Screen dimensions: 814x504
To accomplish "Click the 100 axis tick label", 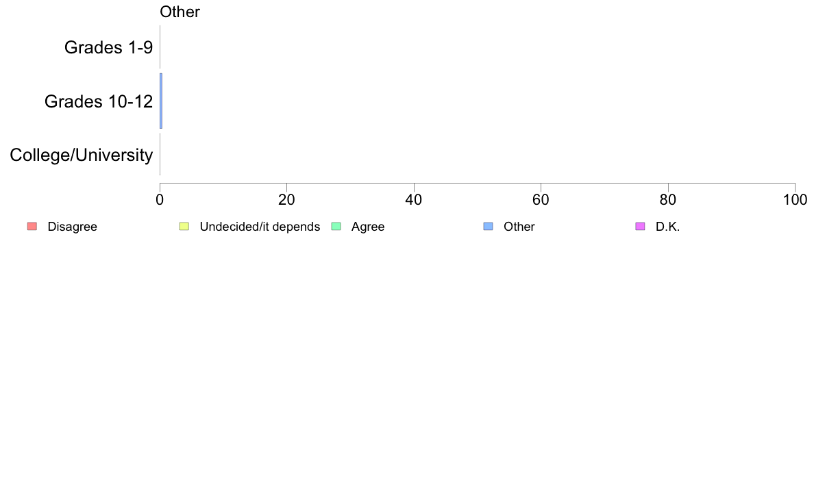I will pos(795,200).
